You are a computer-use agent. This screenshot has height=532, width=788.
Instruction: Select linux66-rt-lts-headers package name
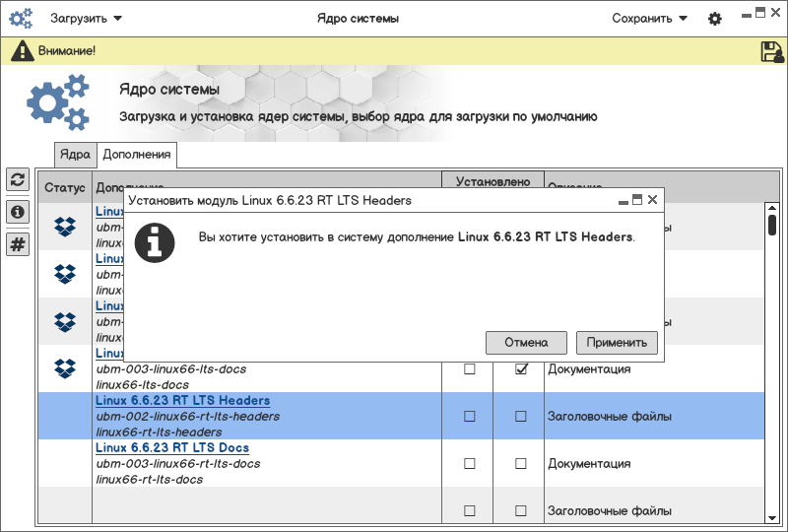click(159, 432)
